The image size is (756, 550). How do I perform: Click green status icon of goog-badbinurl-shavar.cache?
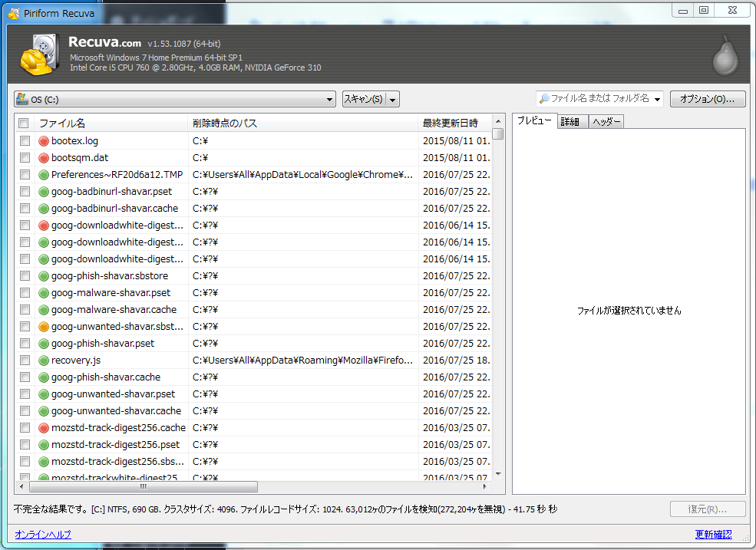44,208
